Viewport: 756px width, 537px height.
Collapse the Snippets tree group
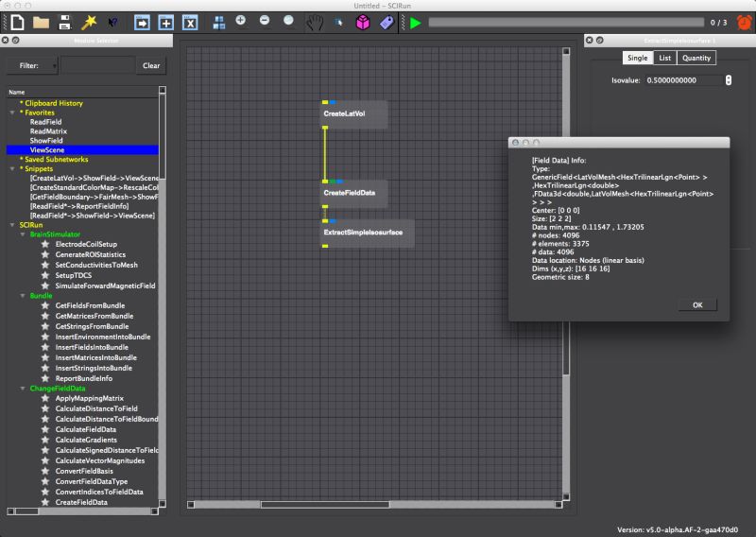tap(12, 169)
